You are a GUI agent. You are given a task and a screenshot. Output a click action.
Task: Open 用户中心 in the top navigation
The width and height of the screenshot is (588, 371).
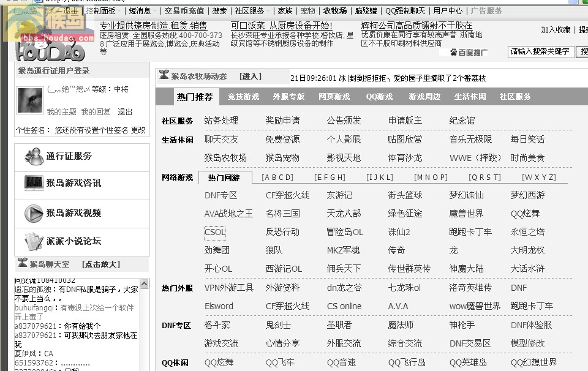click(448, 11)
